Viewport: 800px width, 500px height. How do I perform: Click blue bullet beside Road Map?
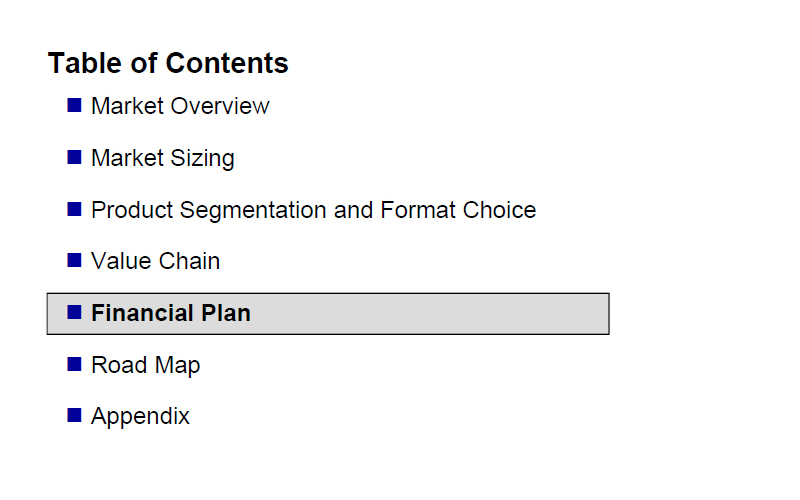[74, 364]
